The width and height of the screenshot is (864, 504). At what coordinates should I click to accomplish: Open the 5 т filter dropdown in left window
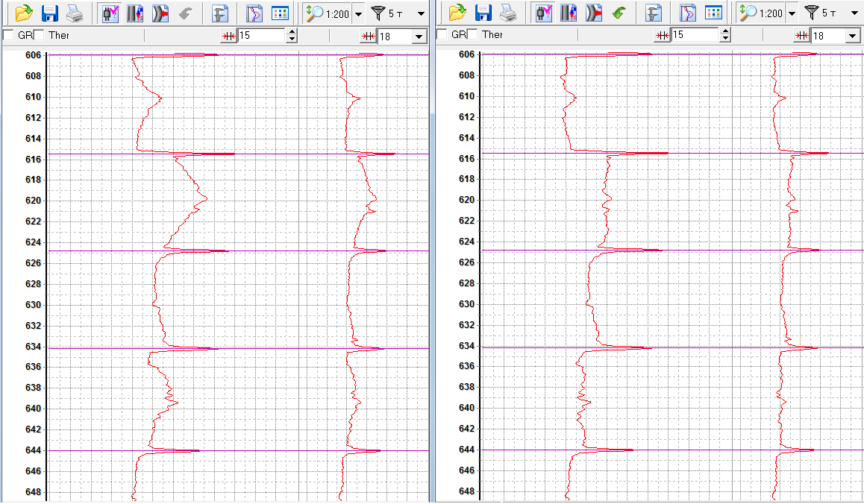(421, 13)
